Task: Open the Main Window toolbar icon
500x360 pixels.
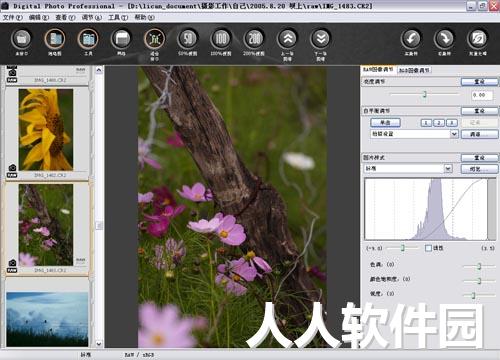Action: 21,39
